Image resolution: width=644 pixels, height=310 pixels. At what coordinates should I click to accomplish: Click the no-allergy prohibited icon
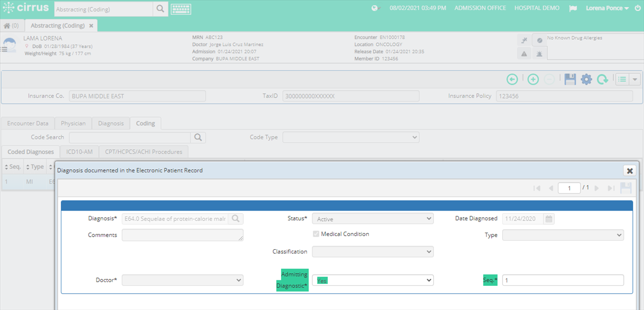coord(539,40)
